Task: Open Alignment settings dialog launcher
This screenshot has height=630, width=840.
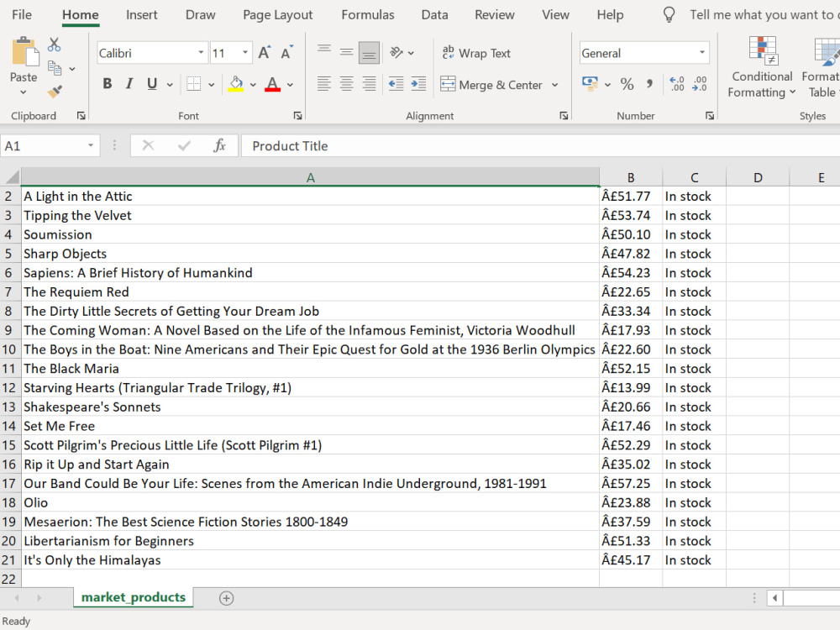Action: coord(564,116)
